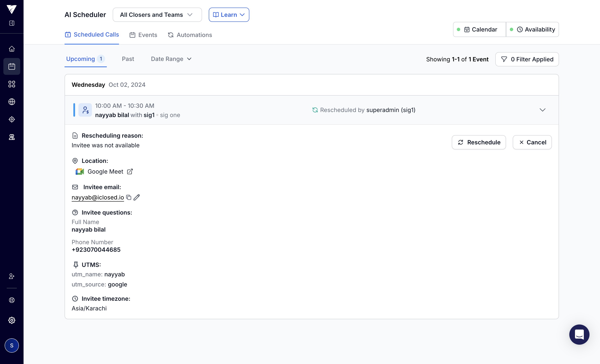This screenshot has height=364, width=600.
Task: Open the Date Range dropdown
Action: [x=171, y=59]
